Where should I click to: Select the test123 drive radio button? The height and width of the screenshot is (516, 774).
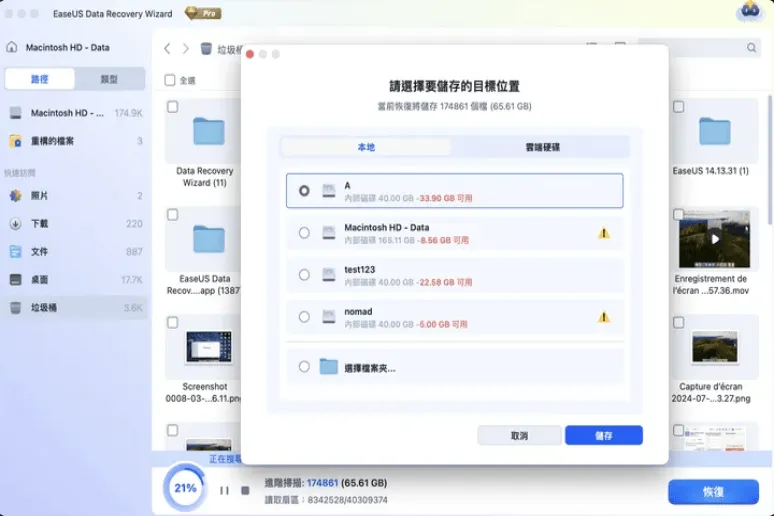pyautogui.click(x=304, y=274)
